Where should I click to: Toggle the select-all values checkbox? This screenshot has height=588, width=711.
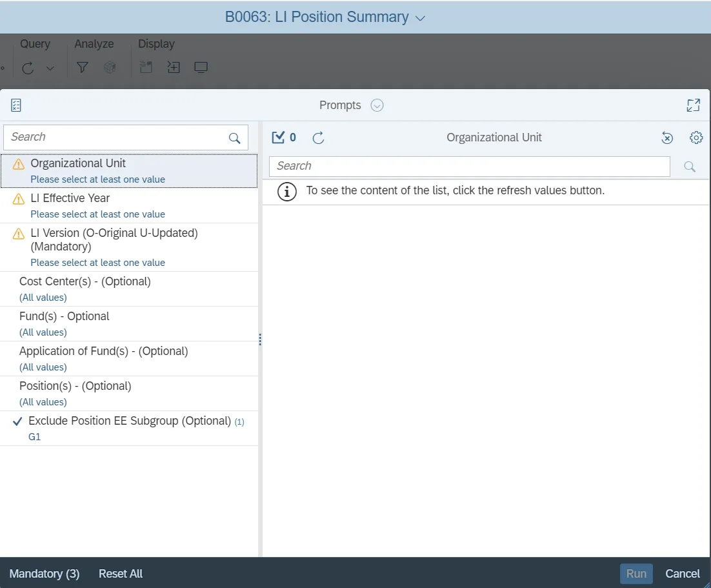pos(278,137)
